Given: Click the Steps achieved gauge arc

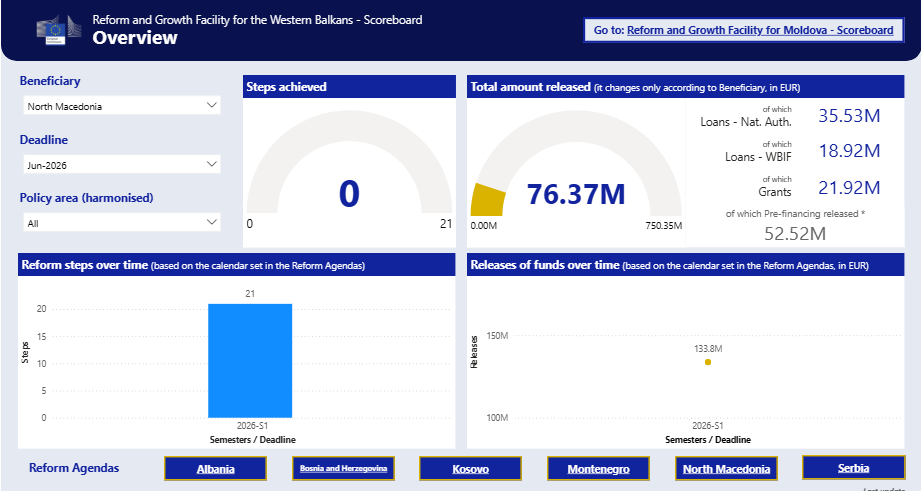Looking at the screenshot, I should [x=349, y=125].
